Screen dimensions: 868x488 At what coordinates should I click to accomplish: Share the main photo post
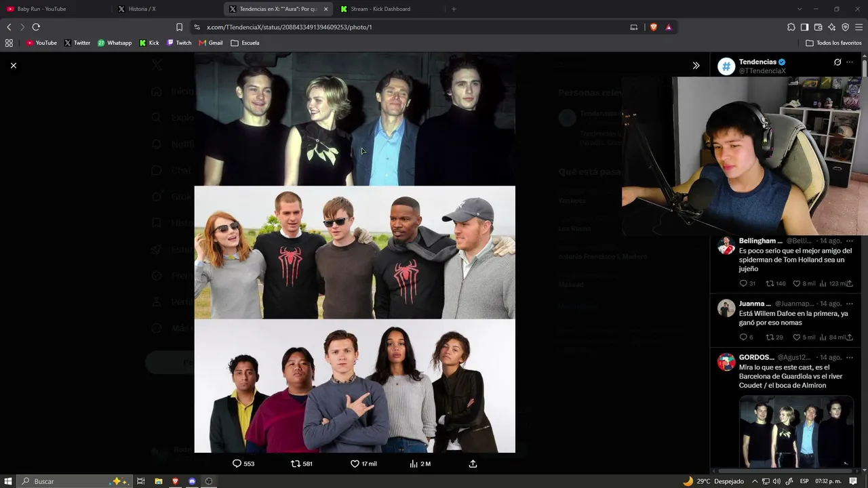tap(473, 464)
